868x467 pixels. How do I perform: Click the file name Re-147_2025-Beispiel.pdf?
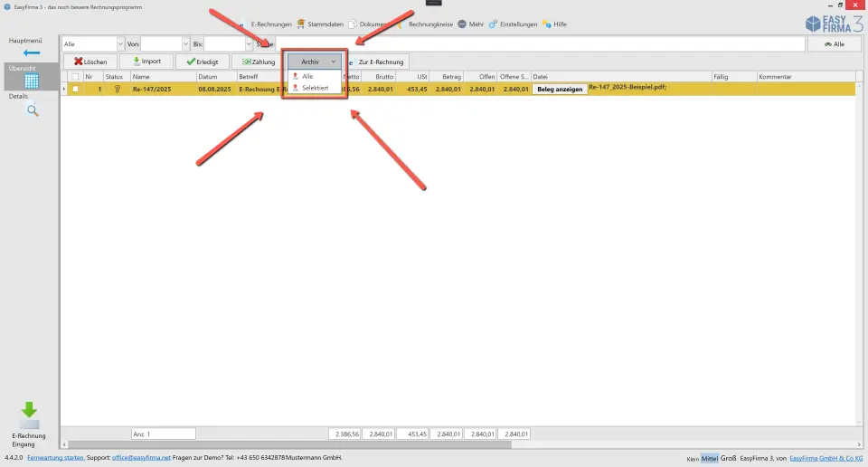pos(627,87)
